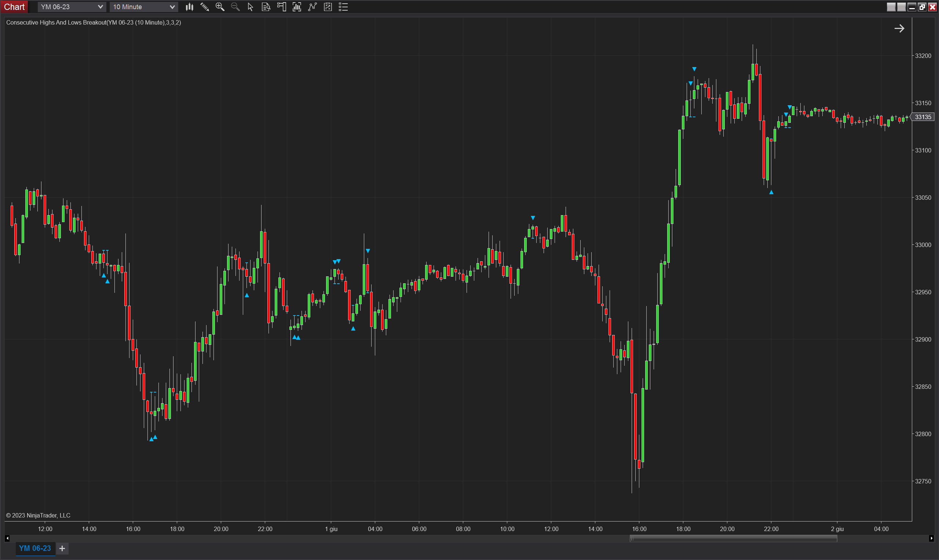This screenshot has width=939, height=560.
Task: Click the Zoom Out magnifier
Action: 235,7
